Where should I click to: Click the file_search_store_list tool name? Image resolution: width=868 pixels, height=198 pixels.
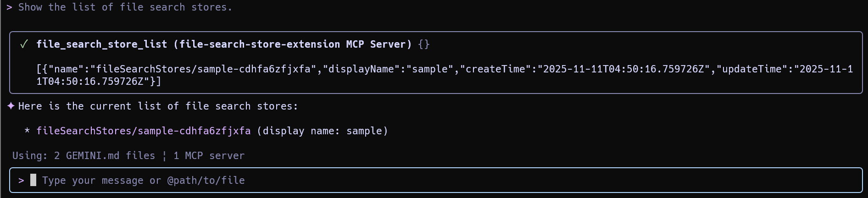101,44
